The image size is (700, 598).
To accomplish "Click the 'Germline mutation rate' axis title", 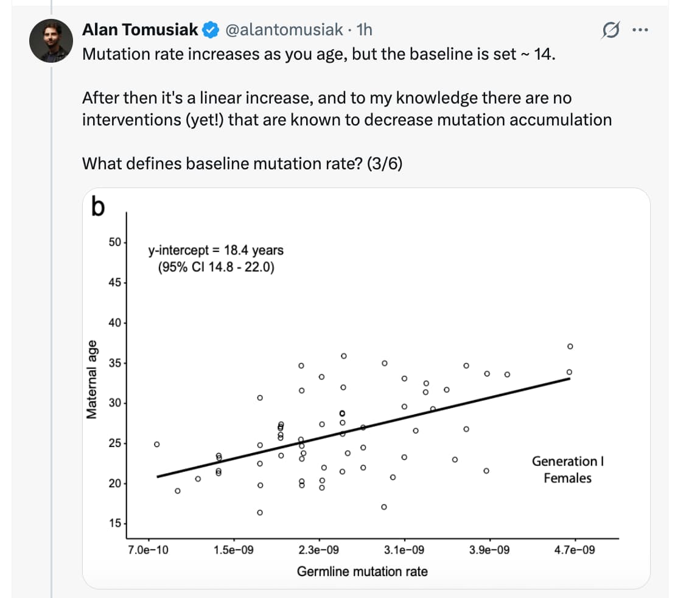I will pos(362,571).
